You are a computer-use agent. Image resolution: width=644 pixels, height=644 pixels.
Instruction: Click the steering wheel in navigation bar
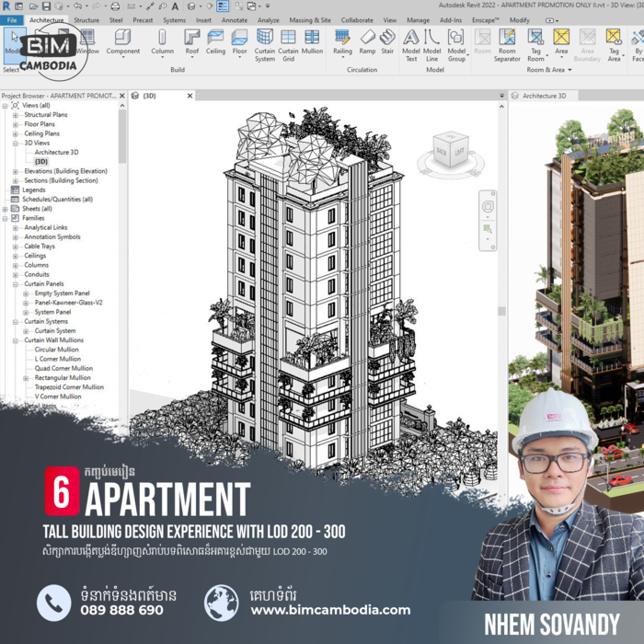(488, 206)
